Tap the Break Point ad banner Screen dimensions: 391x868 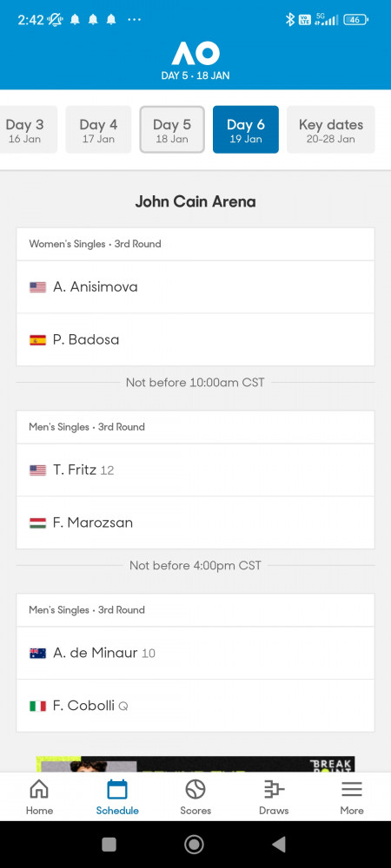[x=195, y=765]
